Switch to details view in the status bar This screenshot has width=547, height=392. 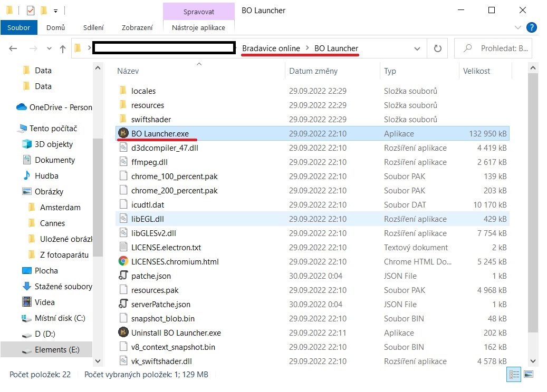coord(513,375)
